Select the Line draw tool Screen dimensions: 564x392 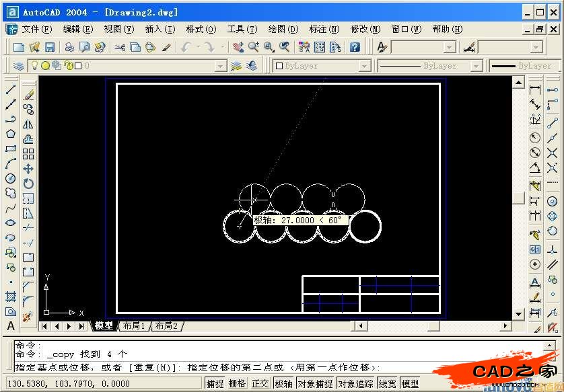tap(11, 89)
